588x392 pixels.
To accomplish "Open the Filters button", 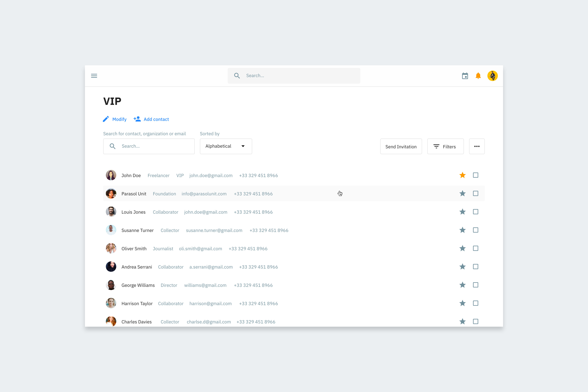I will point(445,146).
